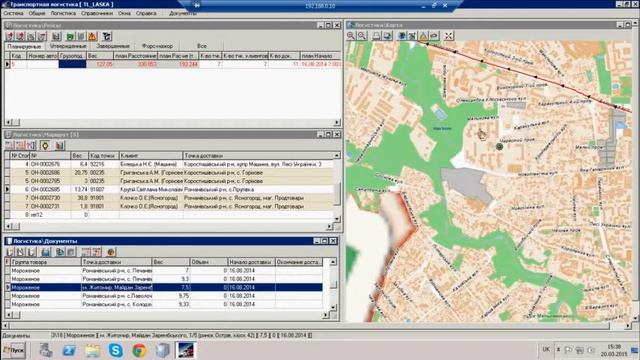
Task: Open the Документы menu
Action: coord(182,13)
